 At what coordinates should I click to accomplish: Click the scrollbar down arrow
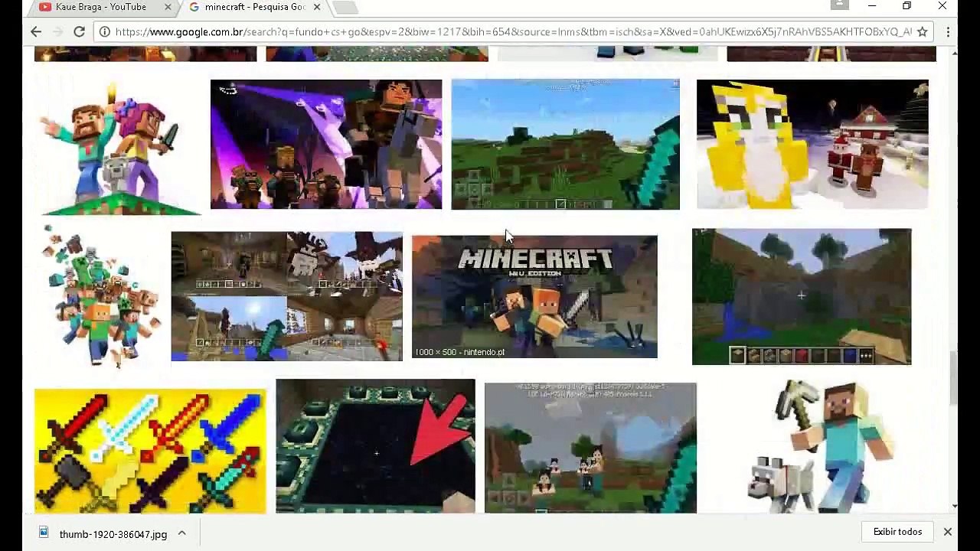(954, 506)
